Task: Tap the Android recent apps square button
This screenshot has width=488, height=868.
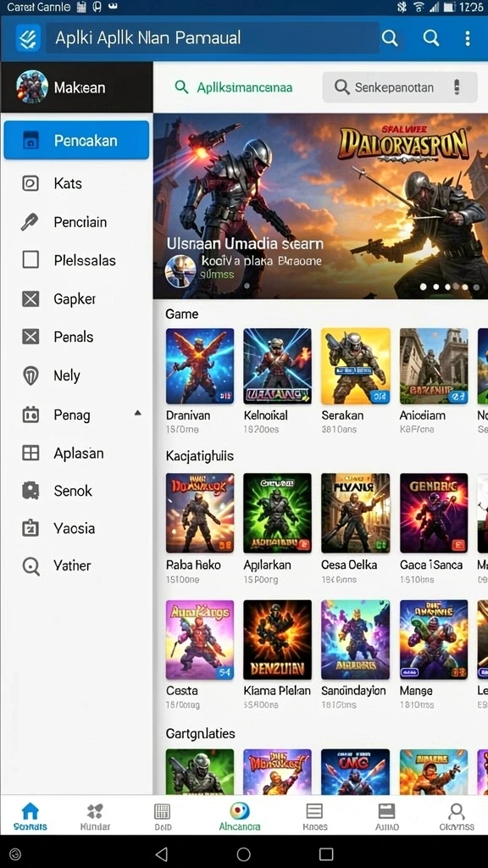Action: click(326, 854)
